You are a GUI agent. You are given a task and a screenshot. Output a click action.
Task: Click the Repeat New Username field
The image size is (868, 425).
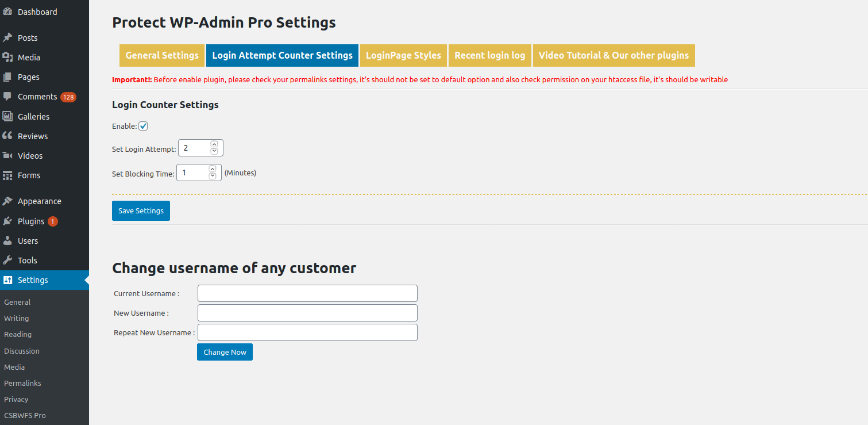[x=307, y=332]
